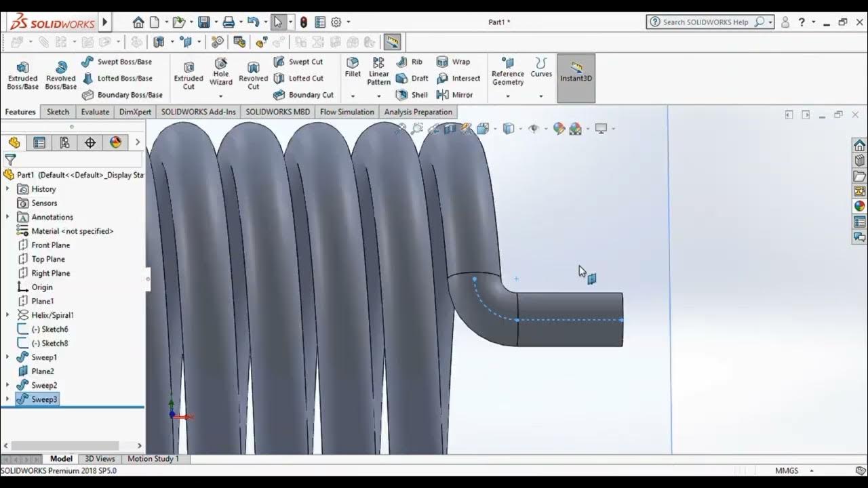
Task: Choose the Boundary Cut command
Action: 303,95
